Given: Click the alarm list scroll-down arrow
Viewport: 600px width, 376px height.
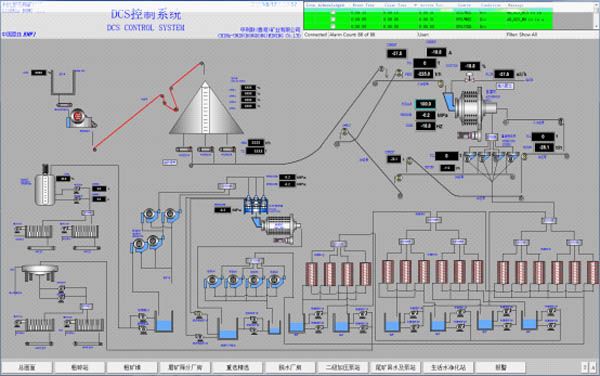Looking at the screenshot, I should (x=596, y=26).
